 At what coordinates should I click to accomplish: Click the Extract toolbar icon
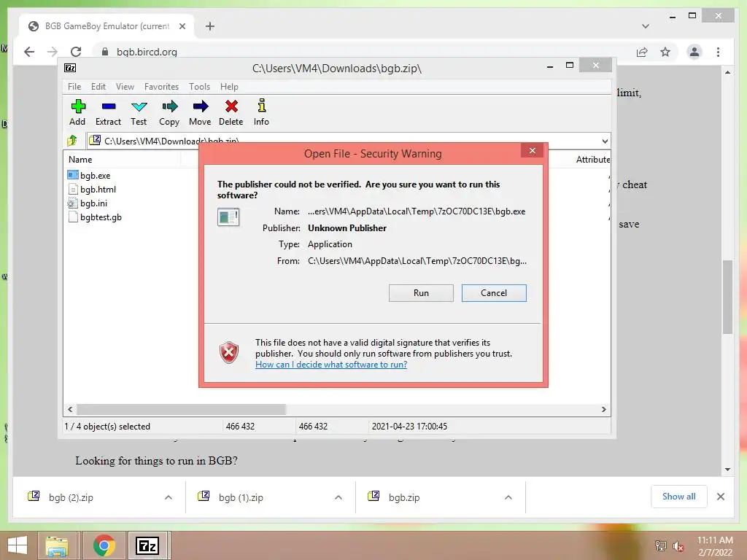coord(109,106)
